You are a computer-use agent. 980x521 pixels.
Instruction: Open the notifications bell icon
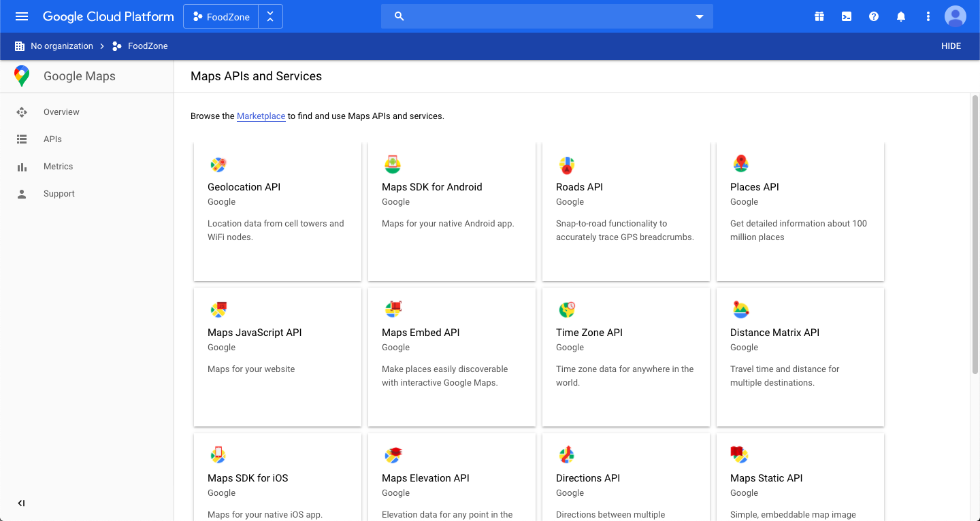(x=901, y=16)
